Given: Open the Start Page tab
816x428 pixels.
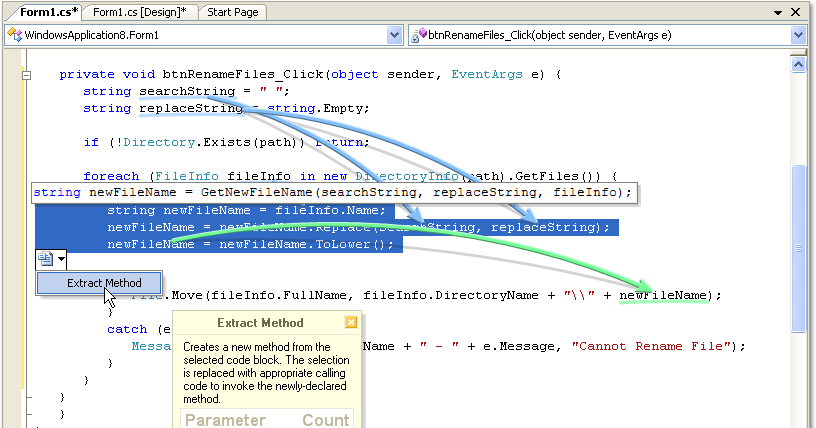Looking at the screenshot, I should pos(232,12).
